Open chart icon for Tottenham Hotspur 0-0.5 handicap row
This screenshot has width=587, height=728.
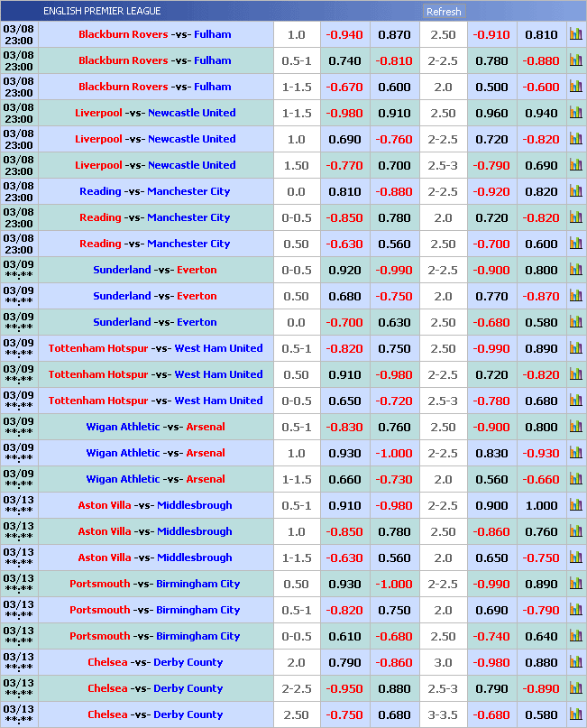[x=576, y=401]
